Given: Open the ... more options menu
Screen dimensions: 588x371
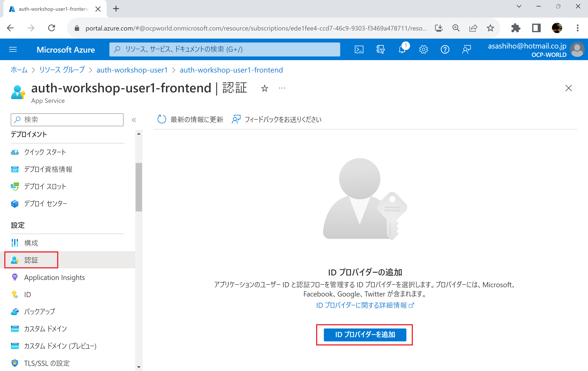Looking at the screenshot, I should 282,88.
